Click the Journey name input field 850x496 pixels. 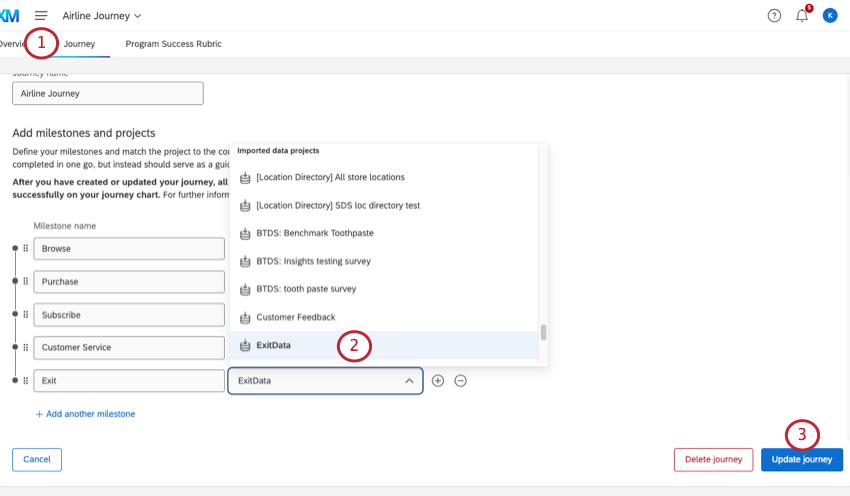click(108, 93)
